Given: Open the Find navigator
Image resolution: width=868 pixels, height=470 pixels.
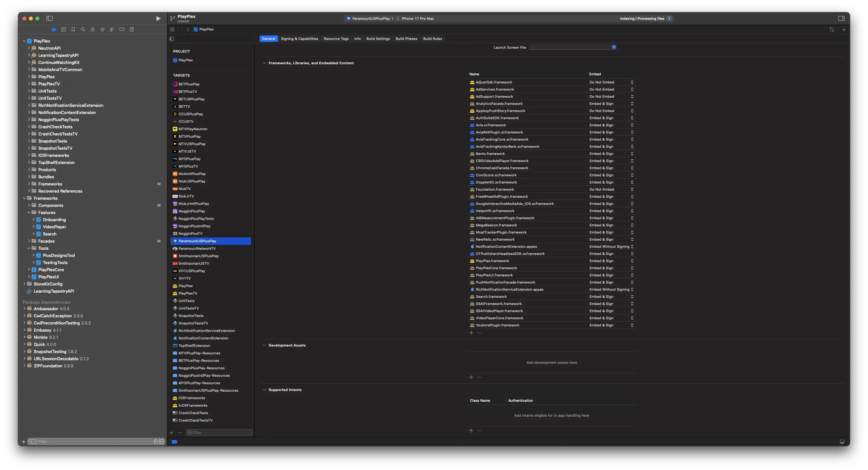Looking at the screenshot, I should (83, 29).
